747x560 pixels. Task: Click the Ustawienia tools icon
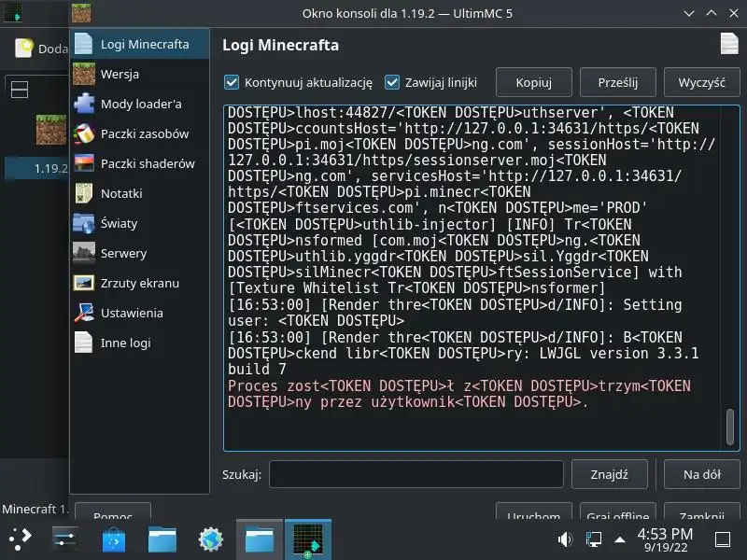click(x=84, y=313)
